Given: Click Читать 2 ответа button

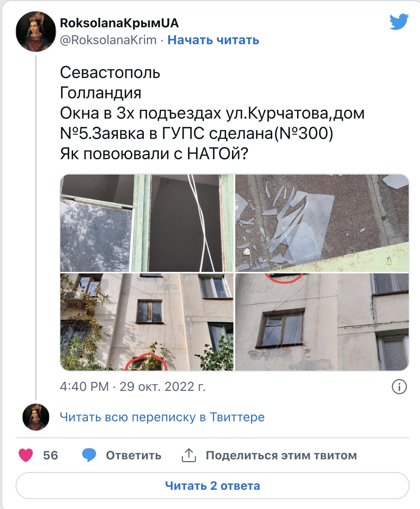Looking at the screenshot, I should pyautogui.click(x=213, y=486).
